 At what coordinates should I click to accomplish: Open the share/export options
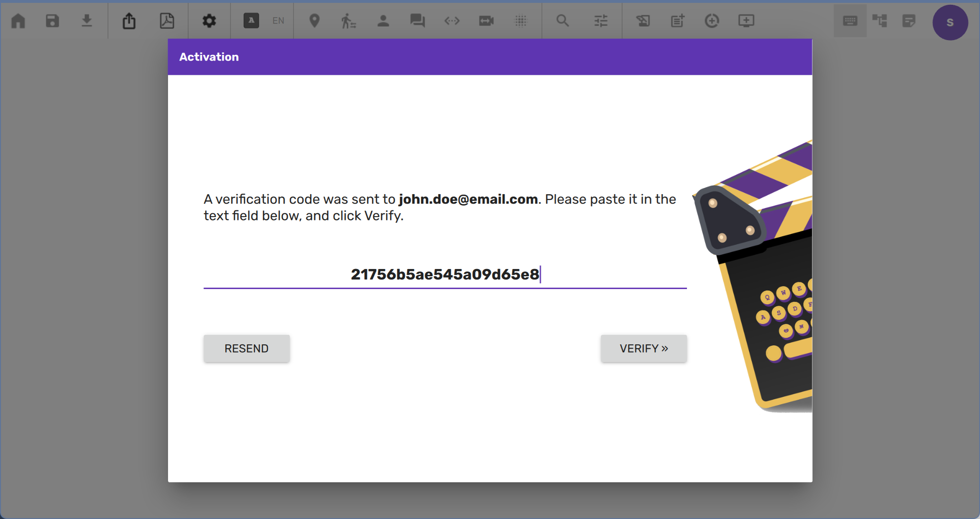tap(129, 21)
